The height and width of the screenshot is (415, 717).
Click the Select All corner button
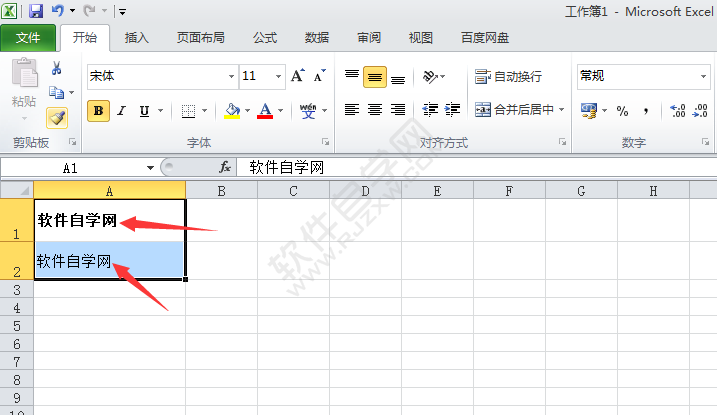[17, 190]
